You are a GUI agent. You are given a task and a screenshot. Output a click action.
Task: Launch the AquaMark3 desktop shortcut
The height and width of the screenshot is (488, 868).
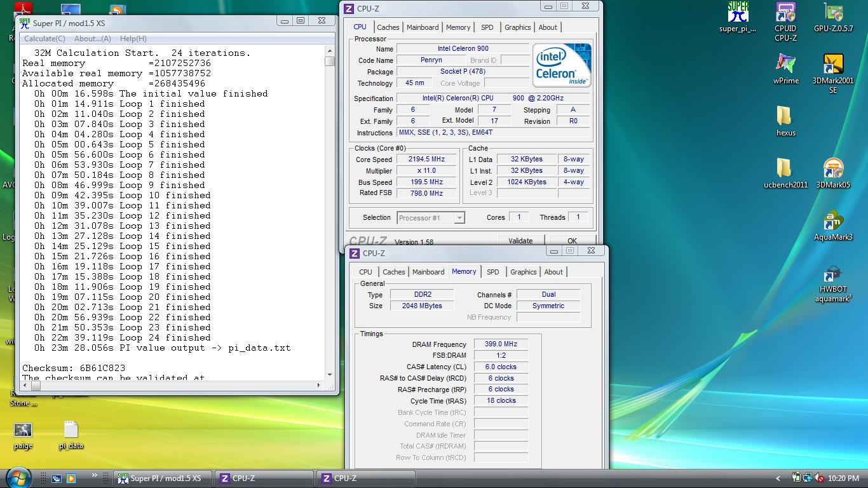[833, 220]
